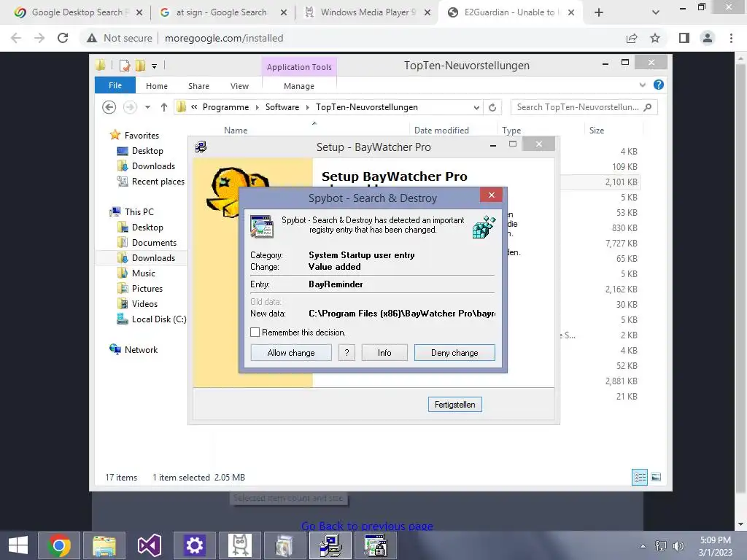Click browser back arrow
This screenshot has width=747, height=560.
click(x=16, y=38)
